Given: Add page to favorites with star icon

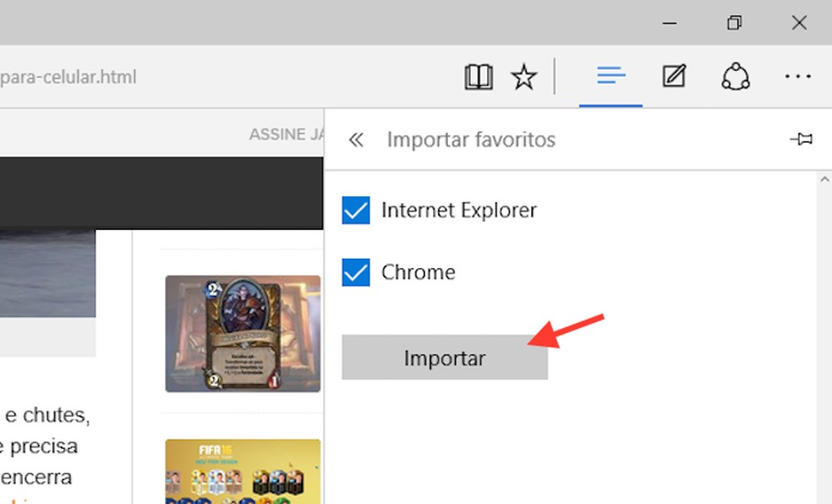Looking at the screenshot, I should [524, 76].
